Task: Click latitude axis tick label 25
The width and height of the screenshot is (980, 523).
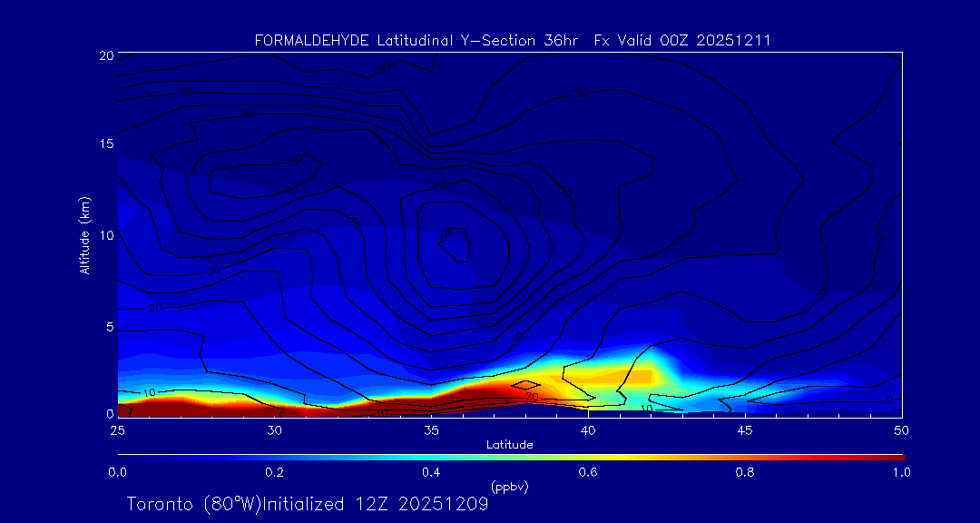Action: [117, 430]
